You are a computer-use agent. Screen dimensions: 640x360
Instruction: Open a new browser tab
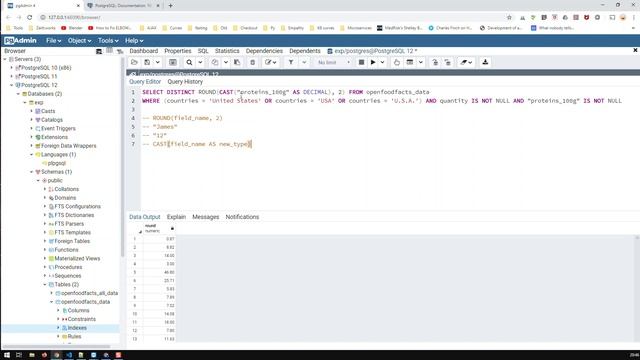(x=170, y=6)
